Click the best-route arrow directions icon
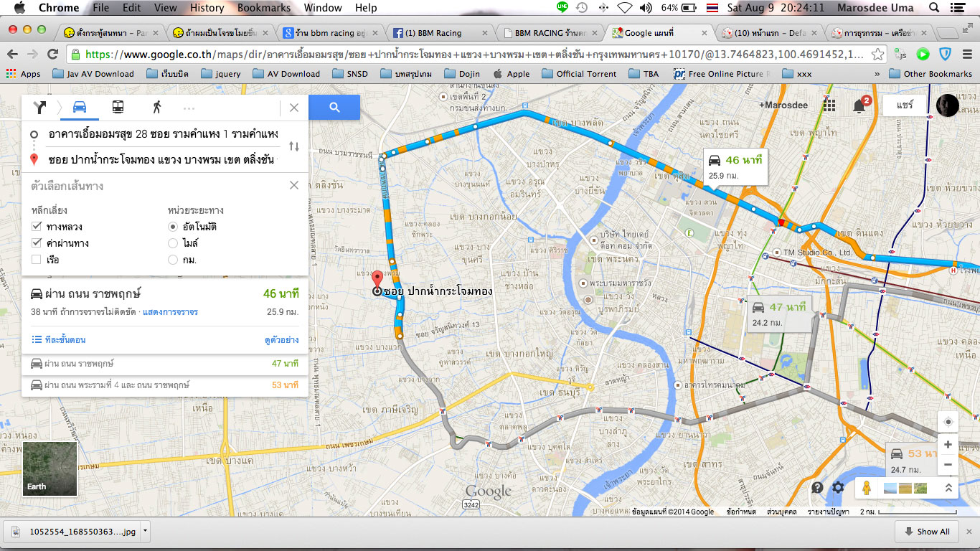Screen dimensions: 980x551 point(40,108)
